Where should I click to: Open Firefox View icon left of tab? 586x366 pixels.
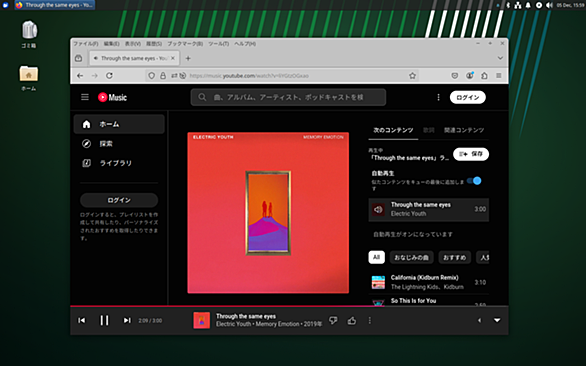point(78,58)
